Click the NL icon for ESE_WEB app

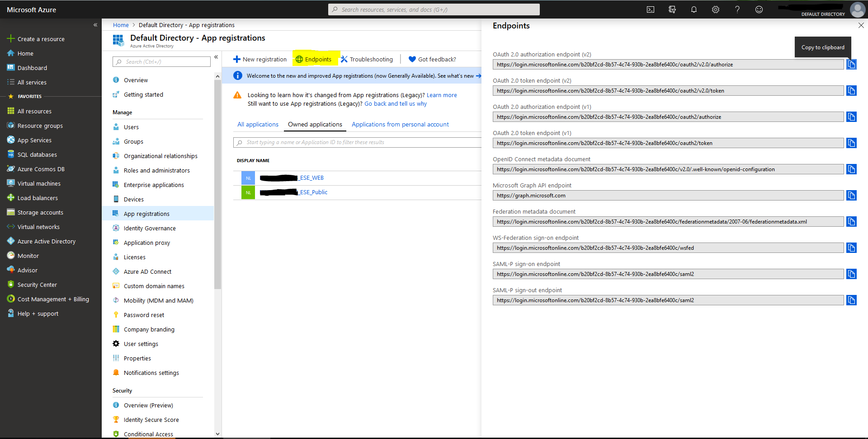point(248,178)
